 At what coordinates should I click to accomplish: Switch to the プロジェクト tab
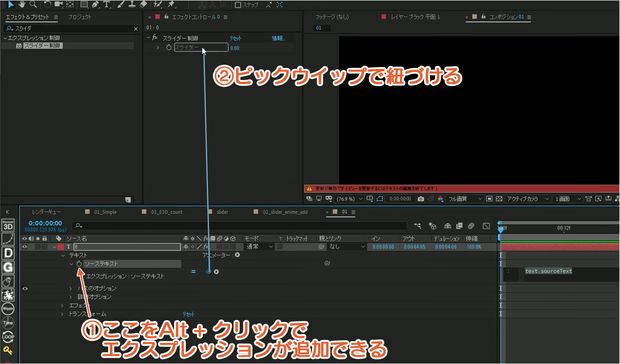79,17
